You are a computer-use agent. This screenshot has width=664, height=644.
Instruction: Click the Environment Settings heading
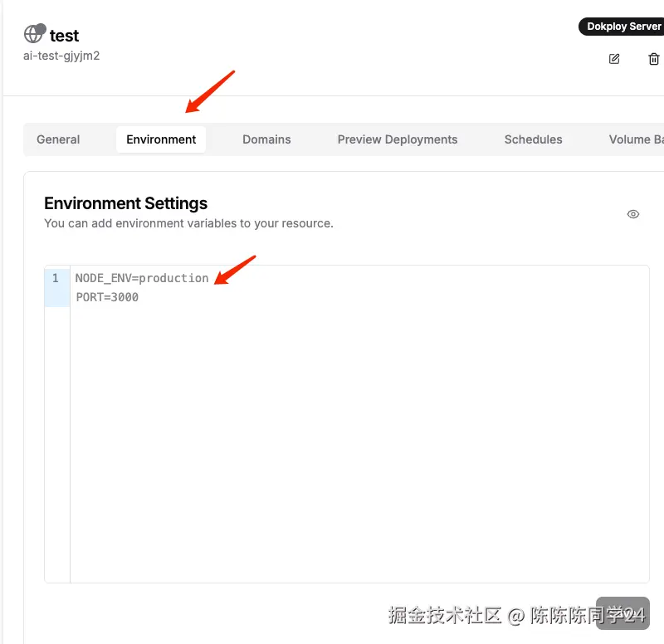(x=125, y=203)
